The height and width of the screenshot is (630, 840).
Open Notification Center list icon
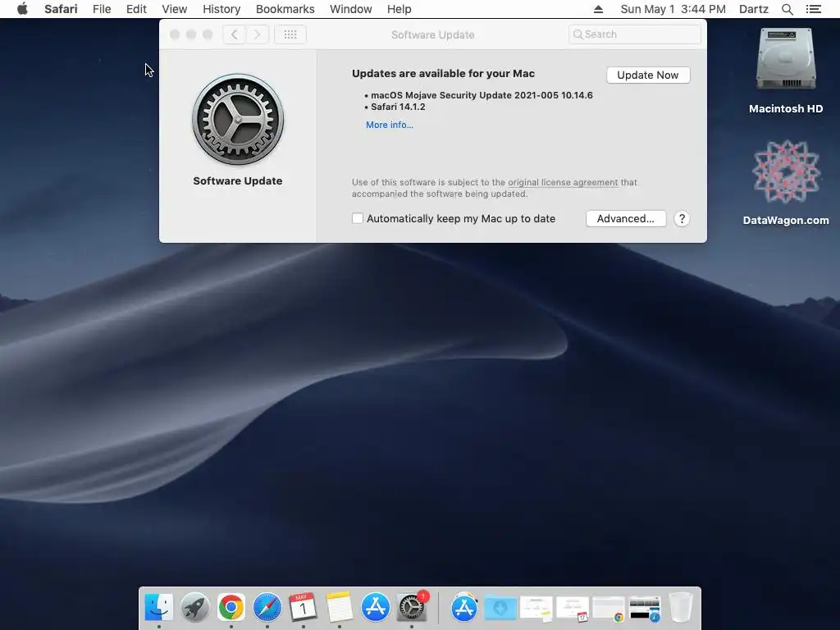pyautogui.click(x=813, y=9)
